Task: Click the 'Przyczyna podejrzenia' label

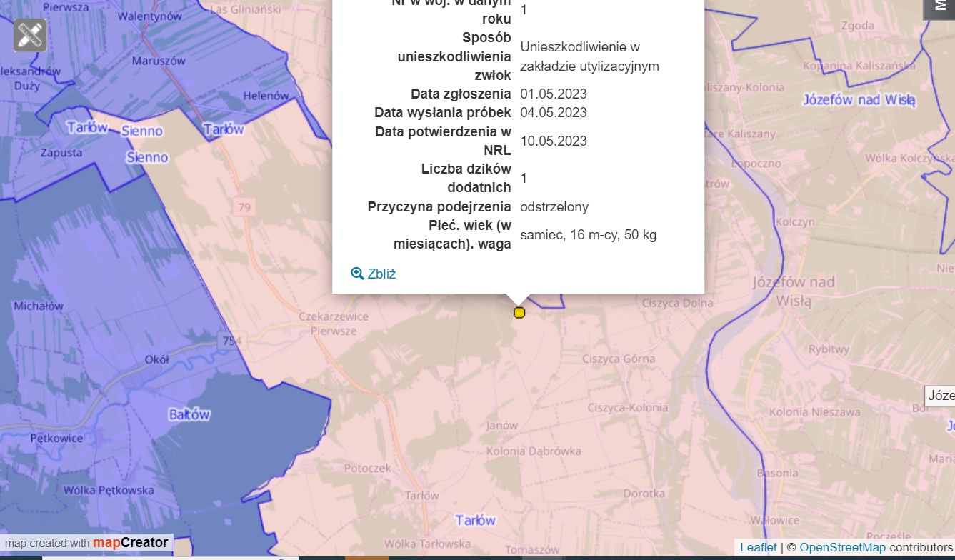Action: click(439, 206)
